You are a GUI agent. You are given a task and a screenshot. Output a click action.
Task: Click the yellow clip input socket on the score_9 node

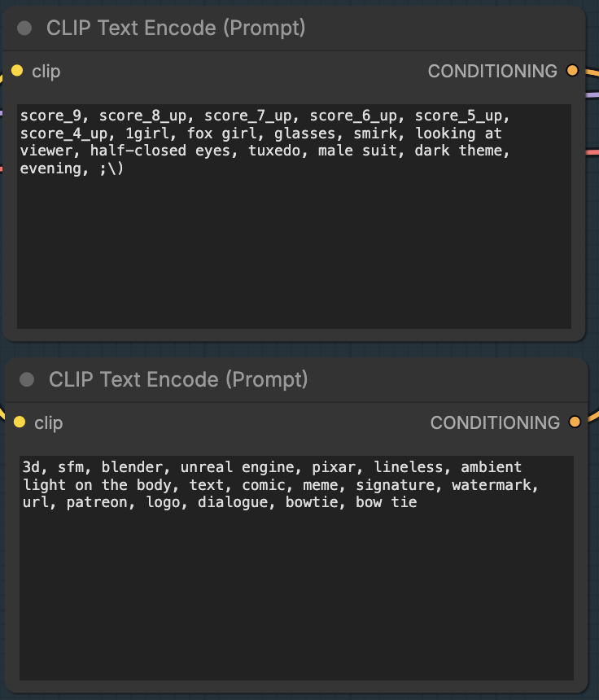pyautogui.click(x=17, y=71)
